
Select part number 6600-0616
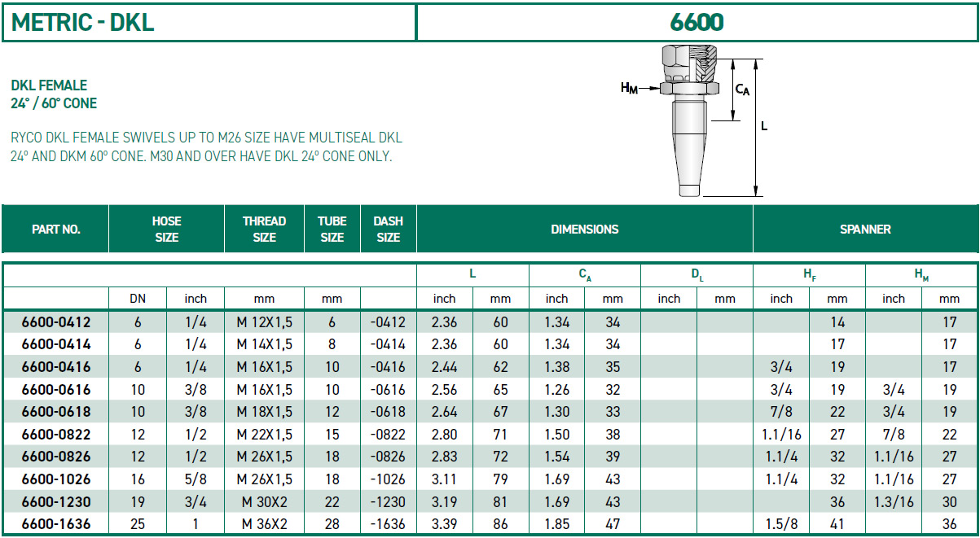point(56,389)
